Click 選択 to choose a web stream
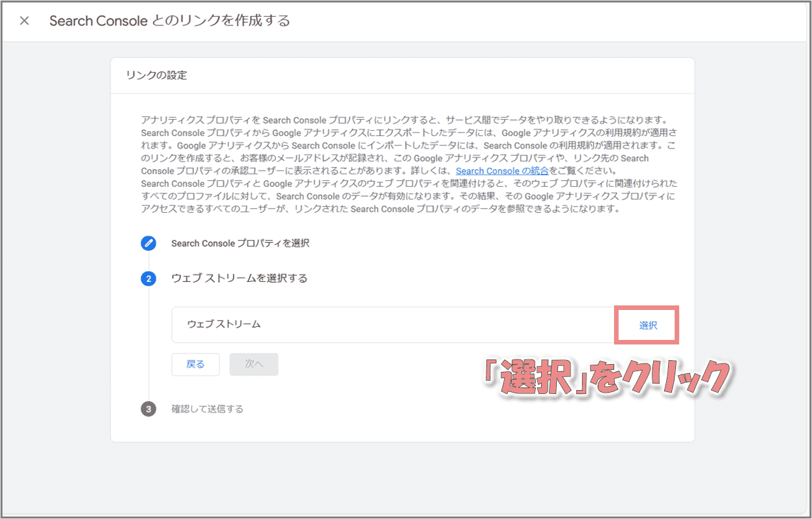 (648, 325)
